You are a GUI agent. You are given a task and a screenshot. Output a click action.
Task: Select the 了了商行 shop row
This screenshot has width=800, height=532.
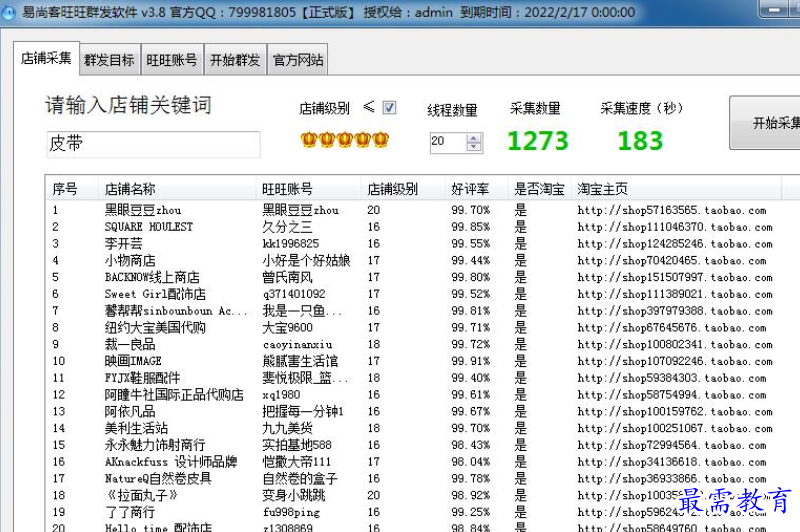point(130,512)
